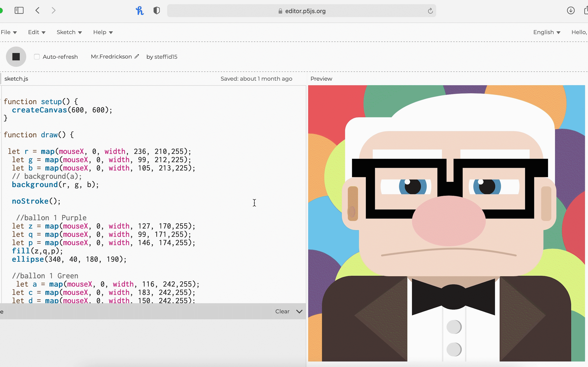Click the stop/run button icon
The height and width of the screenshot is (367, 588).
click(x=16, y=56)
